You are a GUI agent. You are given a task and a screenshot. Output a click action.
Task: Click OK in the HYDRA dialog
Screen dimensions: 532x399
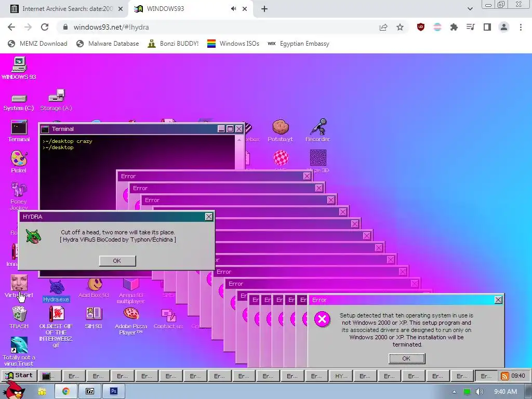pyautogui.click(x=117, y=261)
